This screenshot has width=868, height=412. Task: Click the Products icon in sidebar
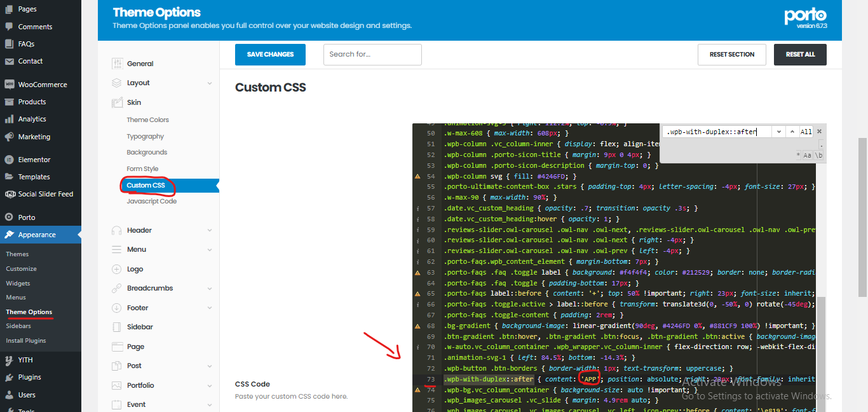click(9, 102)
